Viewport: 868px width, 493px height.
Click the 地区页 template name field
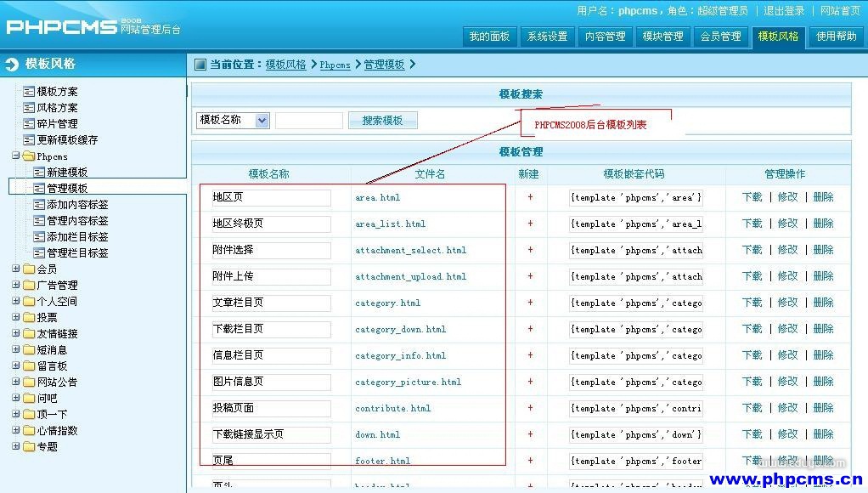pos(271,197)
